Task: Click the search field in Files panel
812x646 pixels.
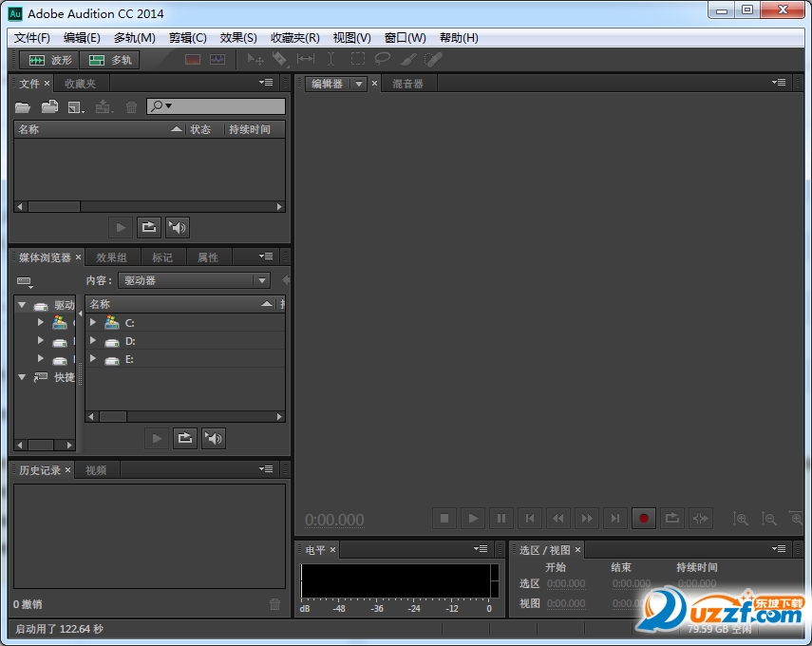Action: pyautogui.click(x=223, y=106)
